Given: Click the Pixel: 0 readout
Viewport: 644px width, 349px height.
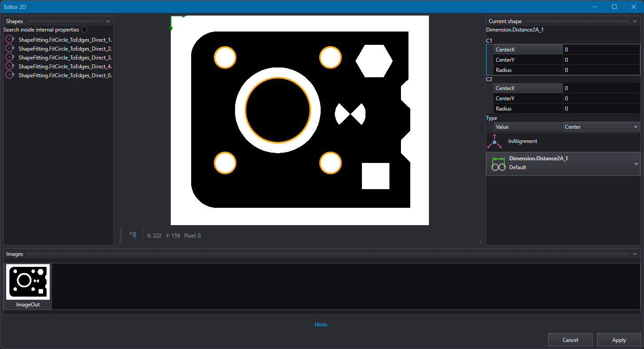Looking at the screenshot, I should 192,236.
